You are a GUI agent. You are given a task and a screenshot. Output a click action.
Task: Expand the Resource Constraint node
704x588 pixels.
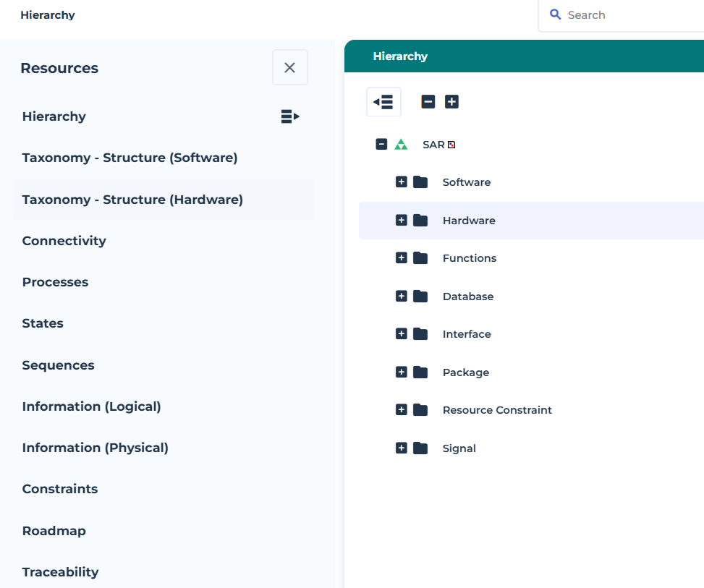[x=402, y=410]
